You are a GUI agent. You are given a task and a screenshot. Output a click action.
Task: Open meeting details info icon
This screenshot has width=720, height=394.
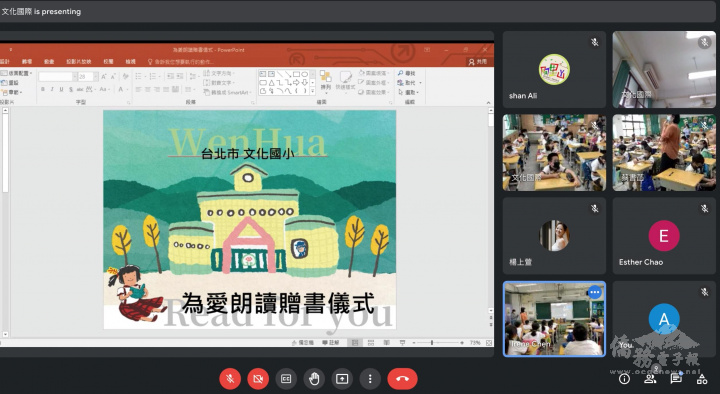[624, 379]
